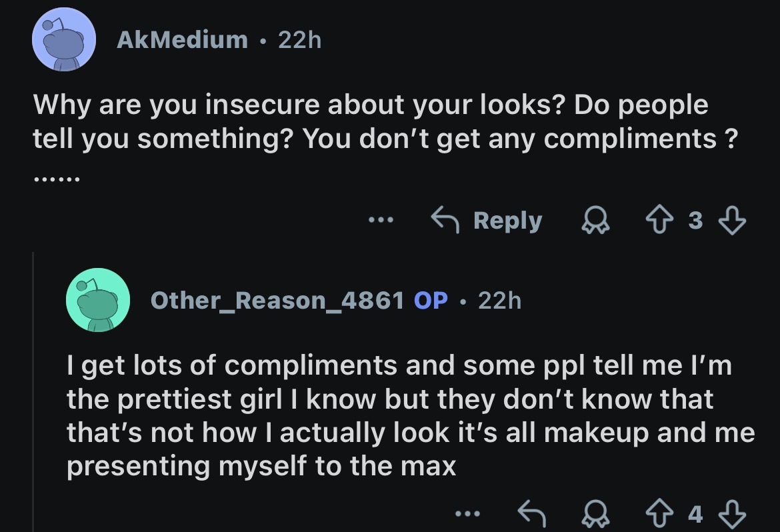
Task: Open AkMedium's avatar profile picture
Action: coord(64,39)
